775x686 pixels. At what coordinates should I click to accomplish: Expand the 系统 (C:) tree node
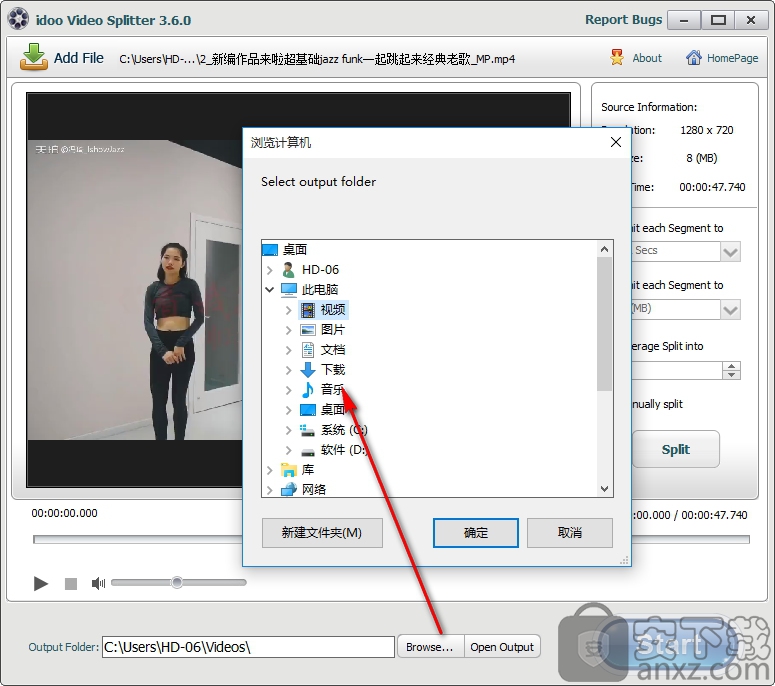[289, 430]
